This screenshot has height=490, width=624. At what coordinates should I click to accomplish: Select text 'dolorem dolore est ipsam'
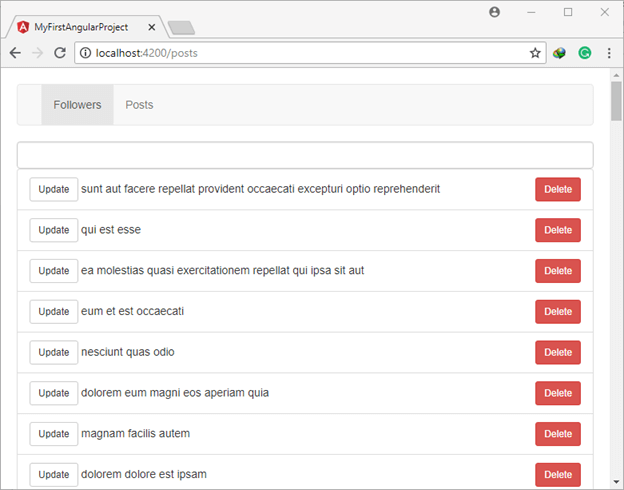144,474
